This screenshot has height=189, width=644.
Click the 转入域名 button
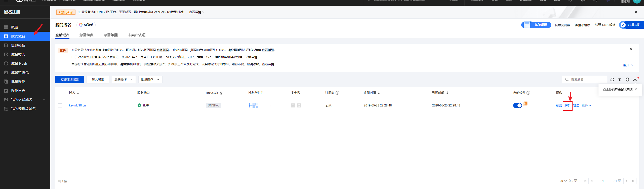click(98, 80)
